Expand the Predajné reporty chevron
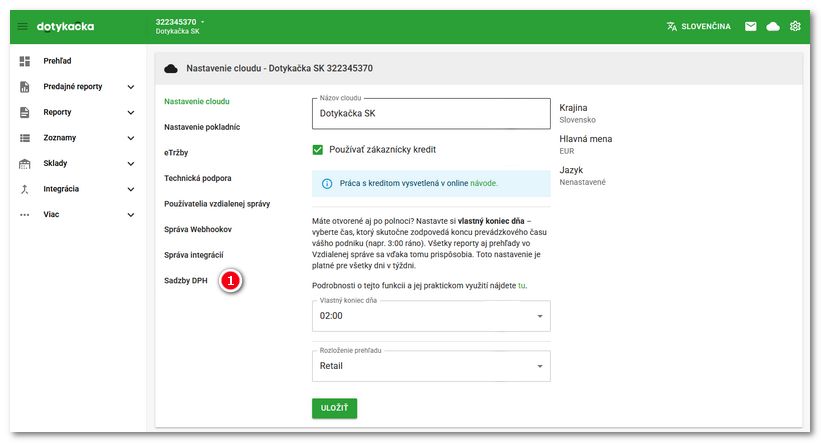Viewport: 821px width, 443px height. (131, 87)
